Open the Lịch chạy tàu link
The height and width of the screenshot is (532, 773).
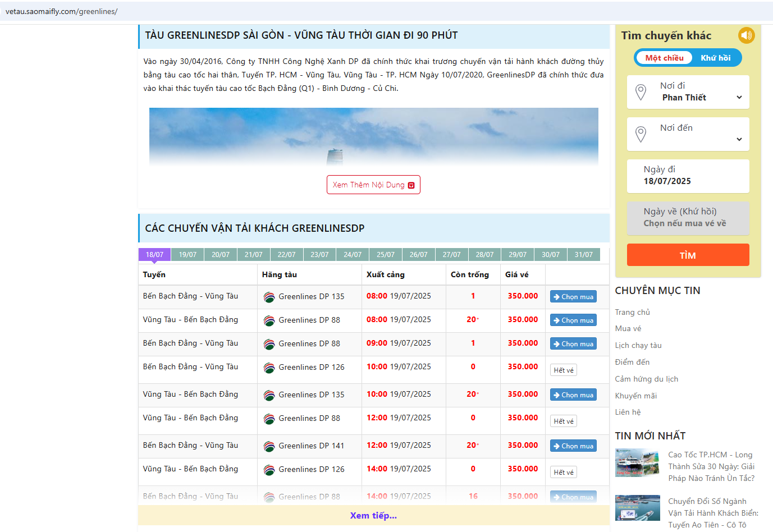click(638, 346)
